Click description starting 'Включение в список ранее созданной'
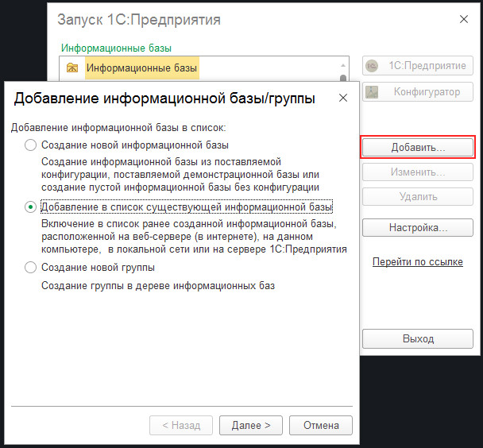This screenshot has width=483, height=448. (x=194, y=237)
